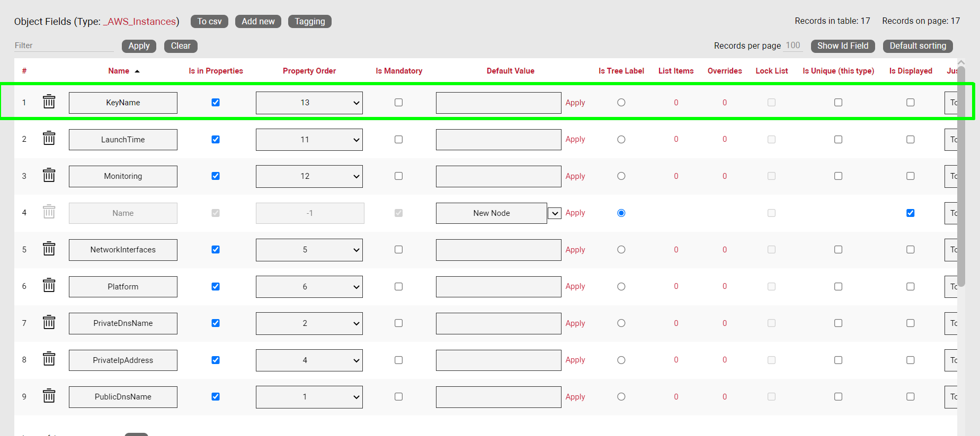Sort table by Name column header

click(x=119, y=71)
